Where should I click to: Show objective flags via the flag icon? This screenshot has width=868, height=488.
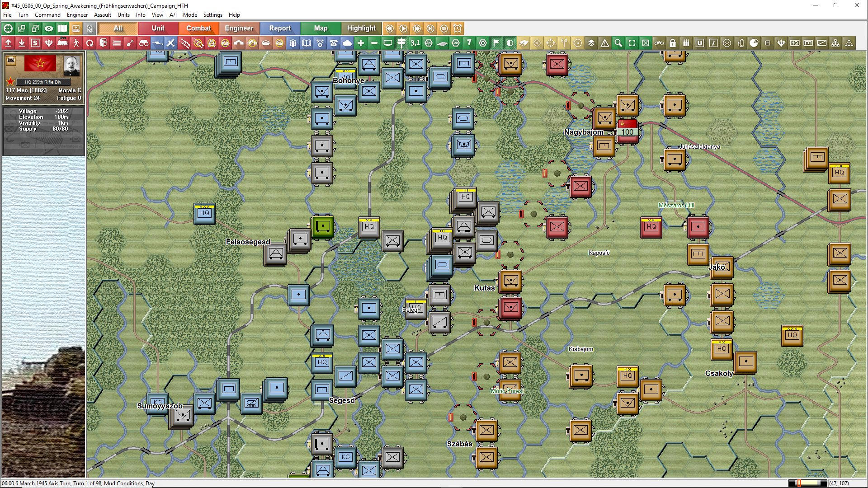point(496,43)
